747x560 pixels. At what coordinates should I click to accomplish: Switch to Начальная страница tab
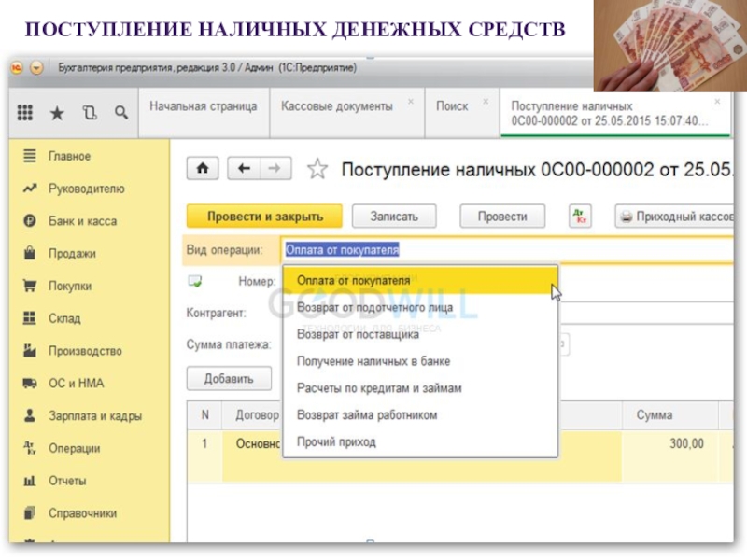pyautogui.click(x=203, y=106)
